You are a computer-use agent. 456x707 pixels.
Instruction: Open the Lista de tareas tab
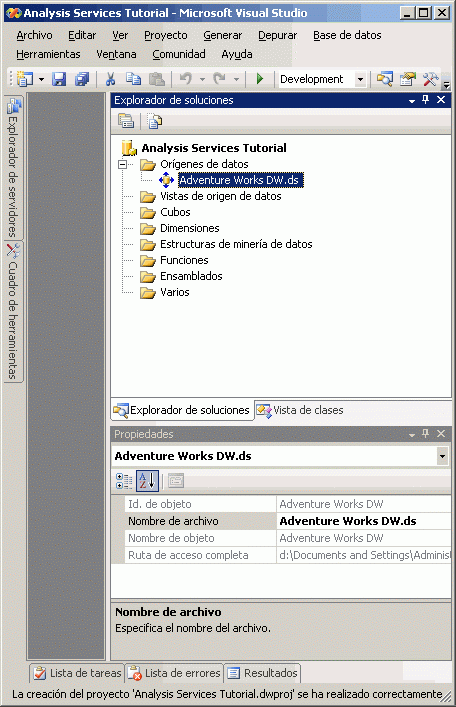tap(77, 673)
